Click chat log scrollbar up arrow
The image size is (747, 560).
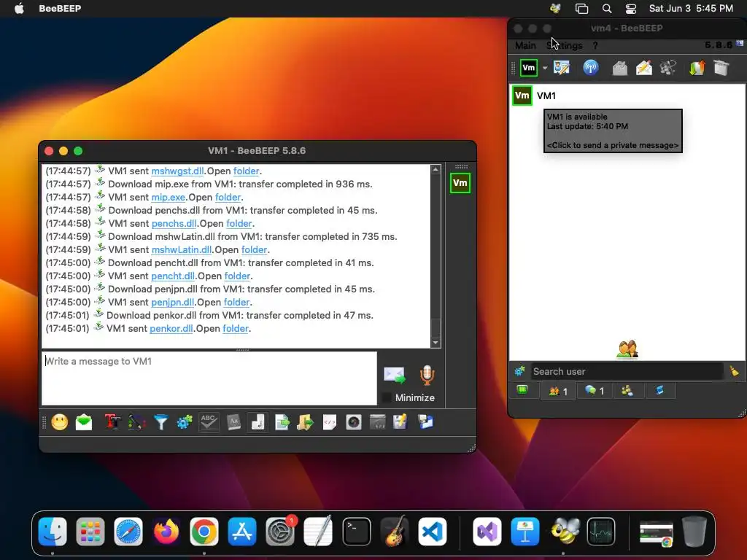point(436,169)
